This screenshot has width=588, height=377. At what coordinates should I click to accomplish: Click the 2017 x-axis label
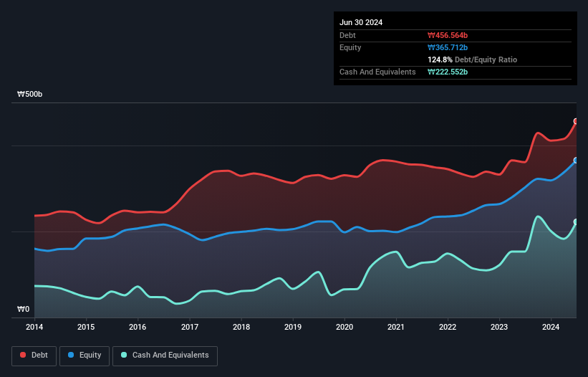pyautogui.click(x=190, y=327)
